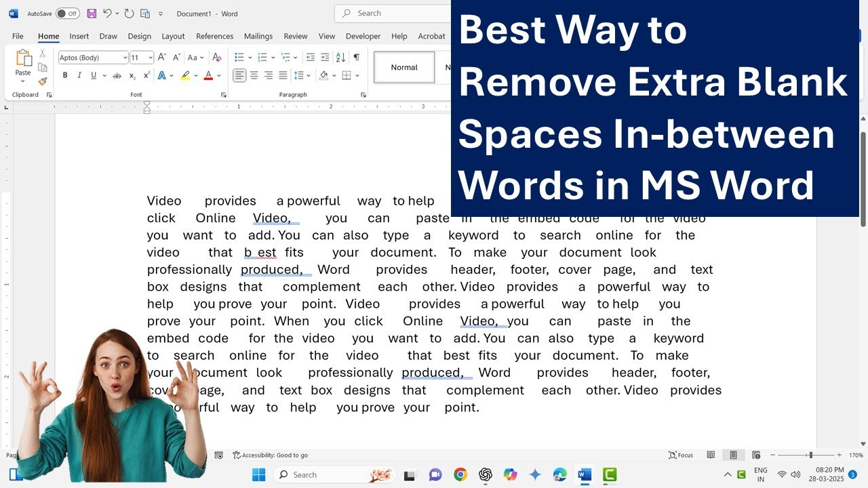The width and height of the screenshot is (868, 488).
Task: Zoom out with minus button
Action: pyautogui.click(x=773, y=455)
